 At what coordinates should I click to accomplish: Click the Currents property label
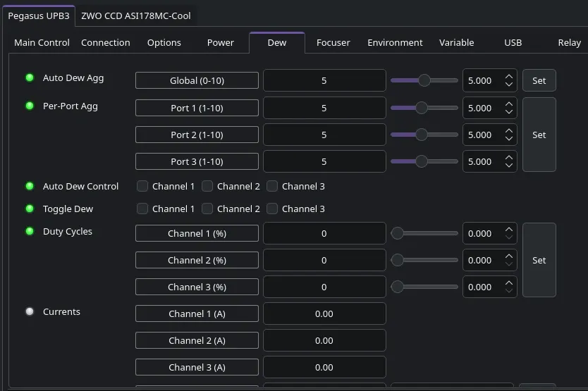click(x=61, y=311)
